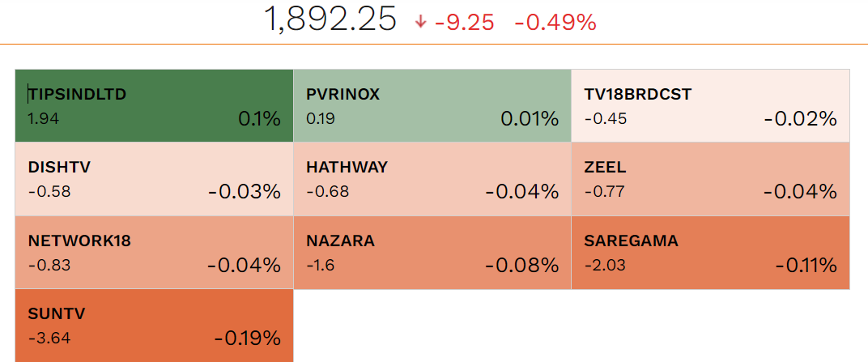Open the NAZARA heatmap tile

[432, 252]
